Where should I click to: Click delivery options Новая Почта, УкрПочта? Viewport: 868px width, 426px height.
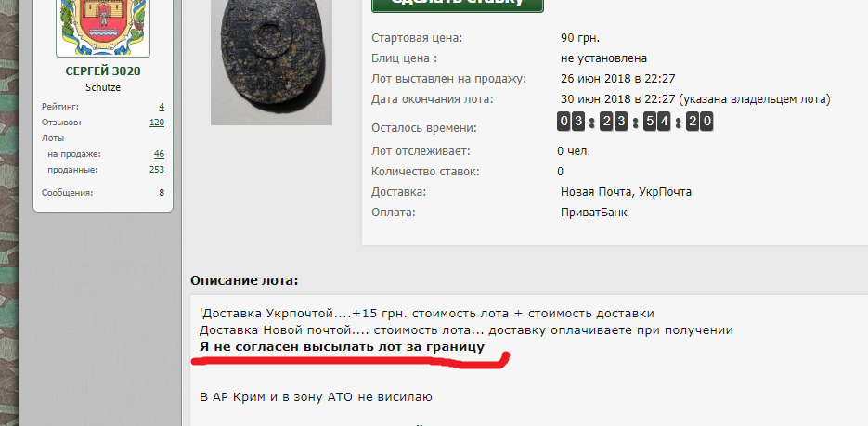[626, 192]
